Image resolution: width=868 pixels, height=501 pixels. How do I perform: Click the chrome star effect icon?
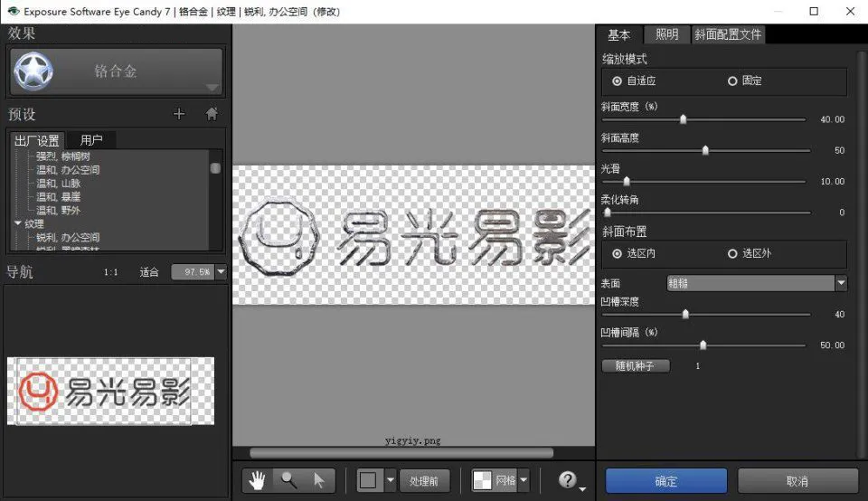point(33,71)
